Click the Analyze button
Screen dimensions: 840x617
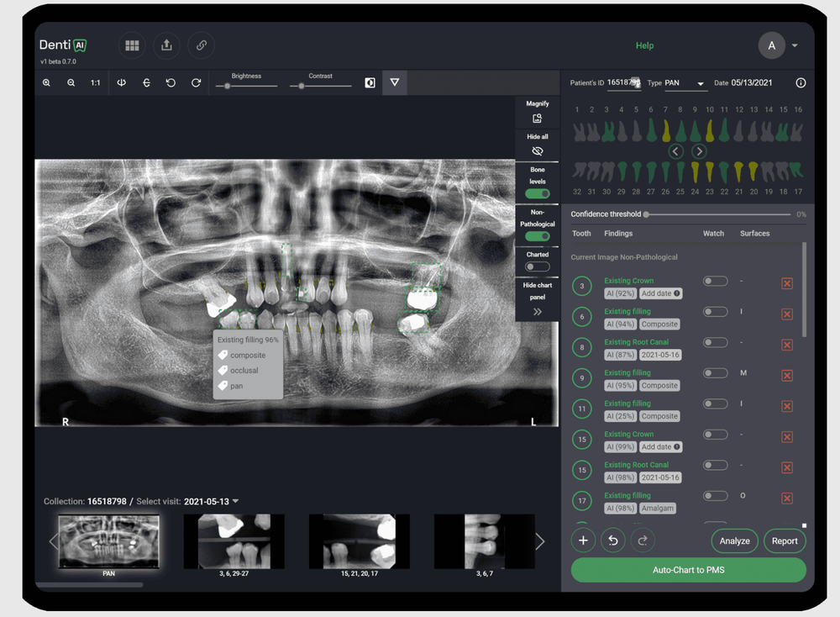coord(734,541)
